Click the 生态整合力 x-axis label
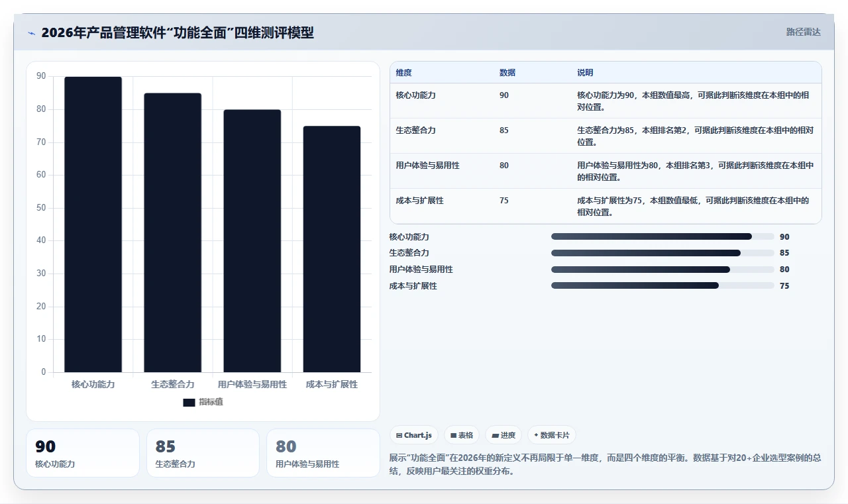Viewport: 848px width, 504px height. [172, 384]
